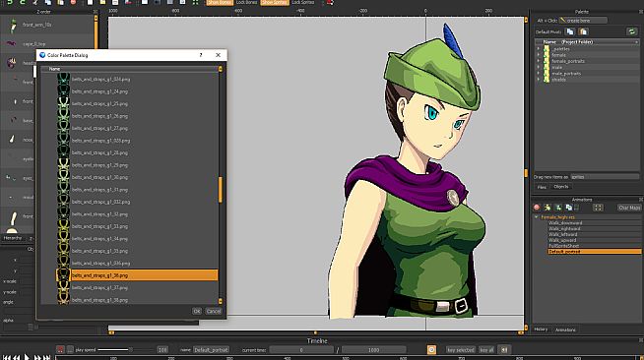Expand the male_portraits folder
Viewport: 644px width, 360px height.
click(x=539, y=74)
